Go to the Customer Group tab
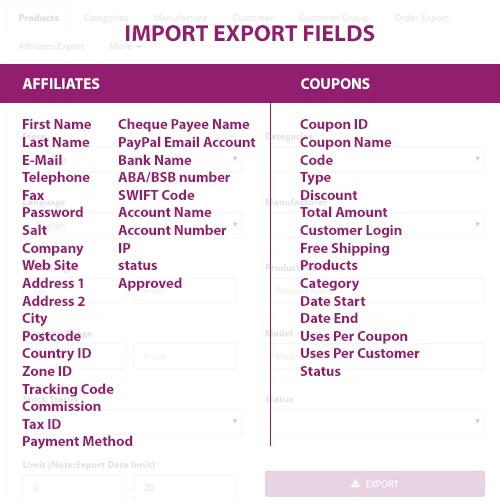 pyautogui.click(x=333, y=18)
